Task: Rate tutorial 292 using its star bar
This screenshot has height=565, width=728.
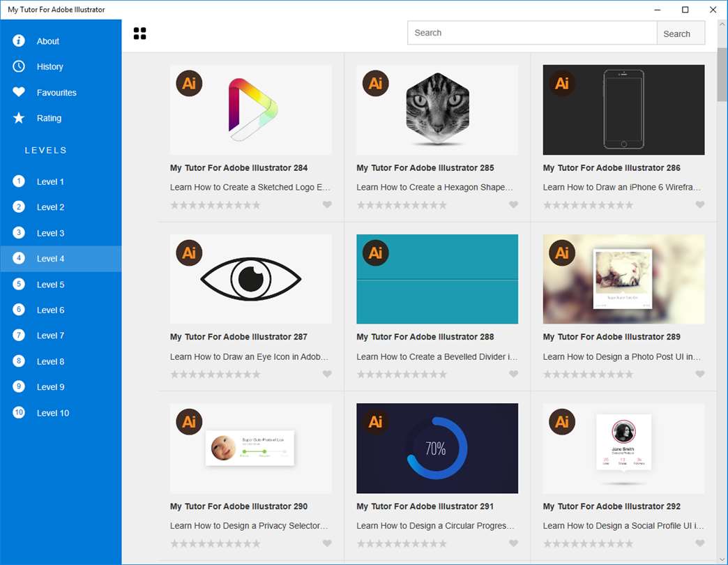Action: [x=589, y=543]
